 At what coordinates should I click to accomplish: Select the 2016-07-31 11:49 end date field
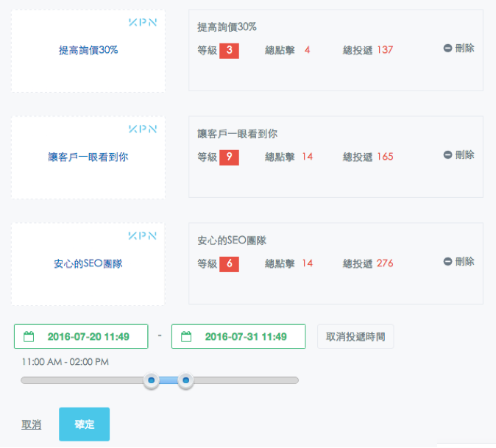coord(245,337)
